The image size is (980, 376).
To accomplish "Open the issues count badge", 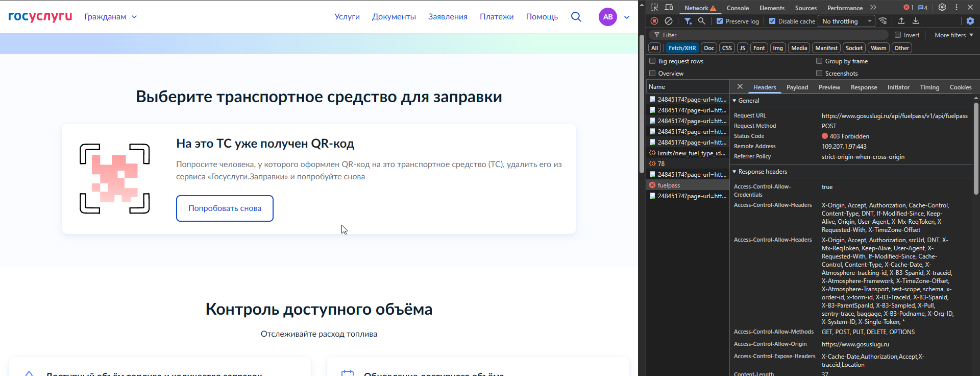I will pyautogui.click(x=923, y=8).
